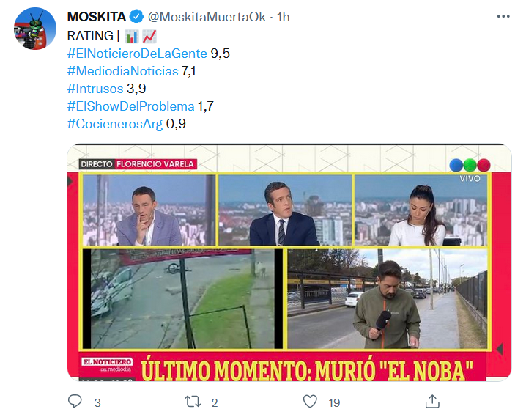
Task: Open the attached TV news screenshot image
Action: 289,262
